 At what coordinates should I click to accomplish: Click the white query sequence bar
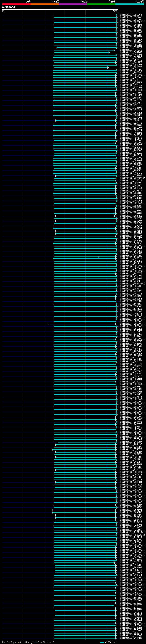(60, 10)
